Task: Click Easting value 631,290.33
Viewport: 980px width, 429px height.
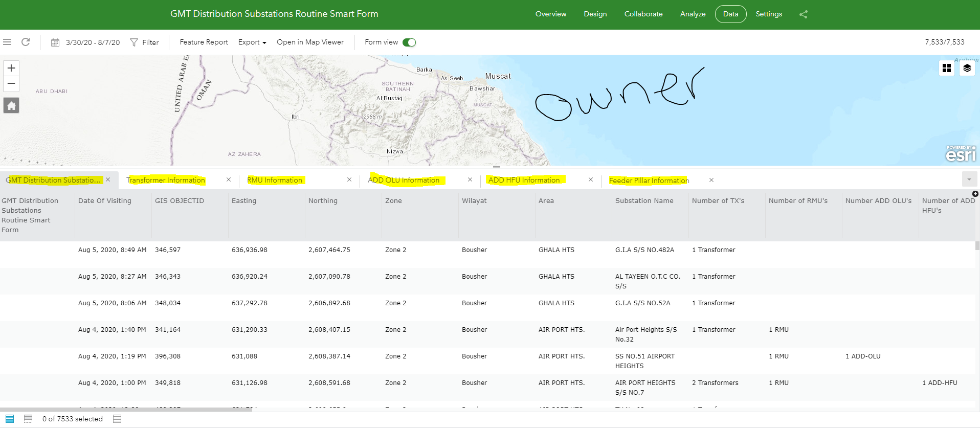Action: [x=250, y=330]
